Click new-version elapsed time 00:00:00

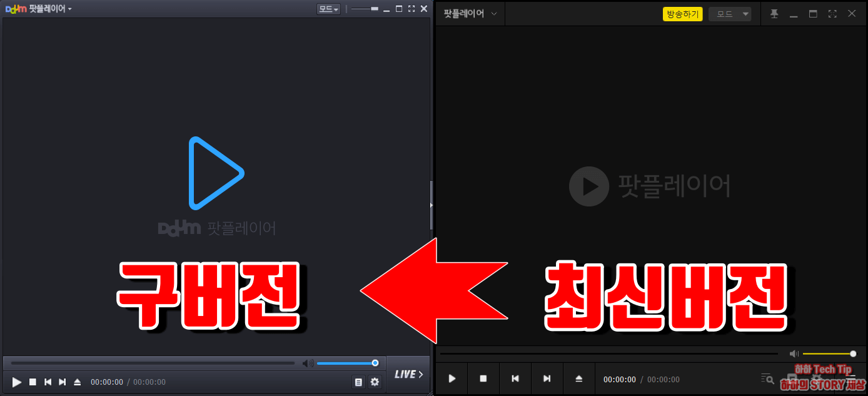point(620,379)
